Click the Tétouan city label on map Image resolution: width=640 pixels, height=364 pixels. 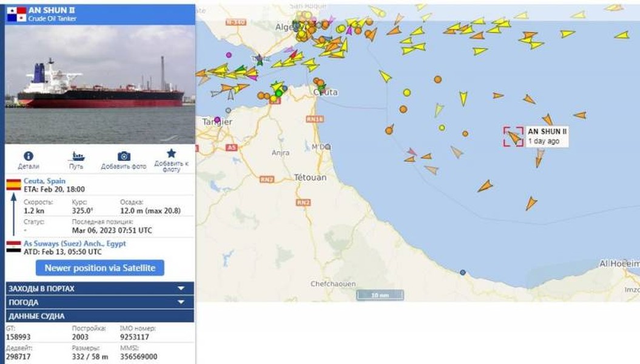point(310,178)
